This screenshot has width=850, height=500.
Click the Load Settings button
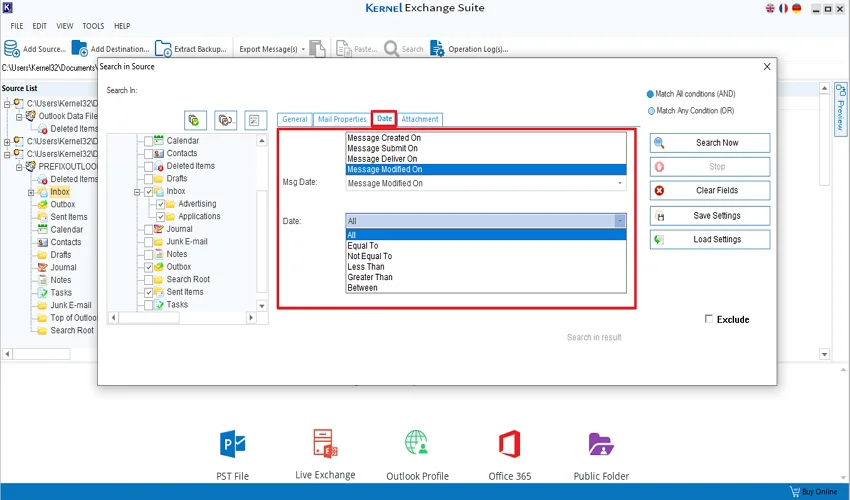[710, 240]
